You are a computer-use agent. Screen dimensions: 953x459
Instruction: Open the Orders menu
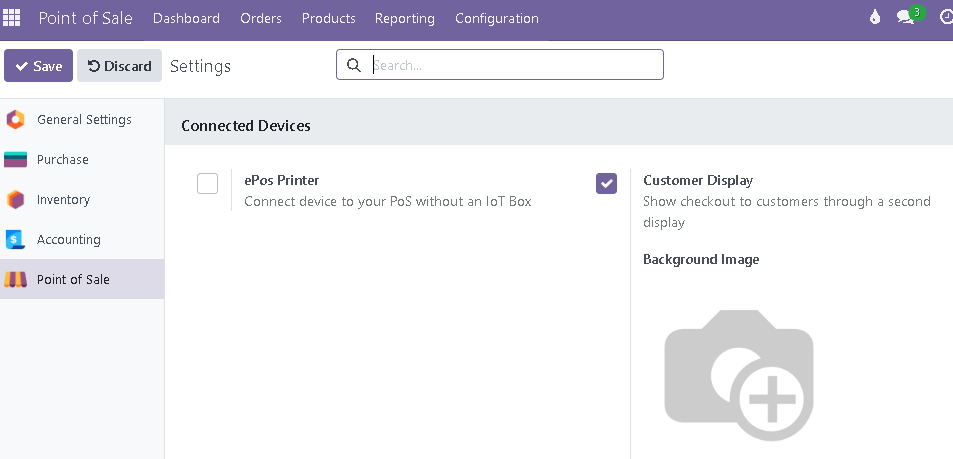(261, 18)
